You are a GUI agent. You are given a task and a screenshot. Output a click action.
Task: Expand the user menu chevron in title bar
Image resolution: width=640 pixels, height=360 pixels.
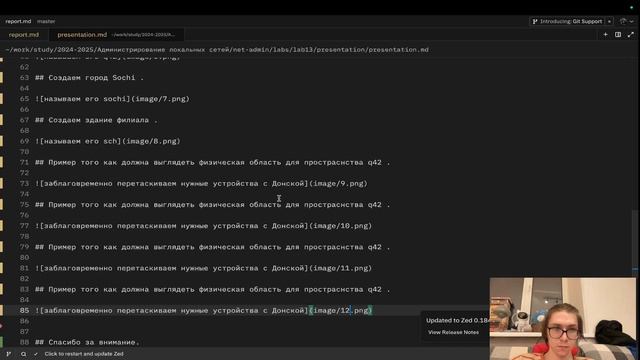[631, 21]
